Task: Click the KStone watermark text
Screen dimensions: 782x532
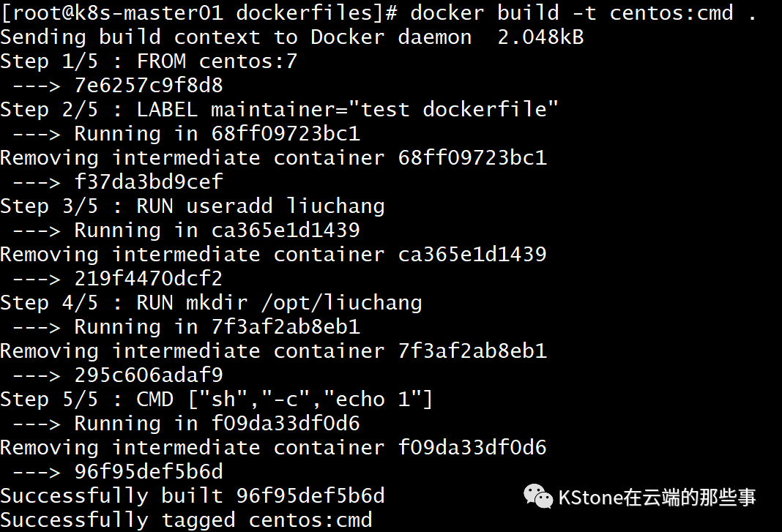Action: pos(657,497)
